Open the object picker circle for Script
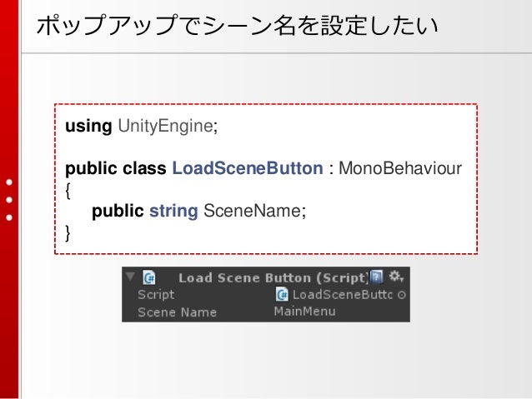 401,295
